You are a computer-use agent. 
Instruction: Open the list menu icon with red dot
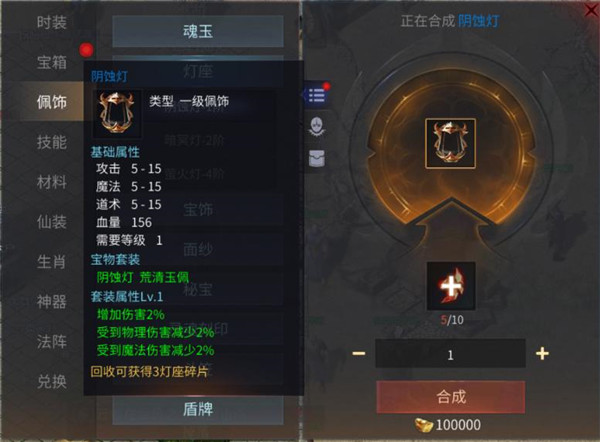316,94
